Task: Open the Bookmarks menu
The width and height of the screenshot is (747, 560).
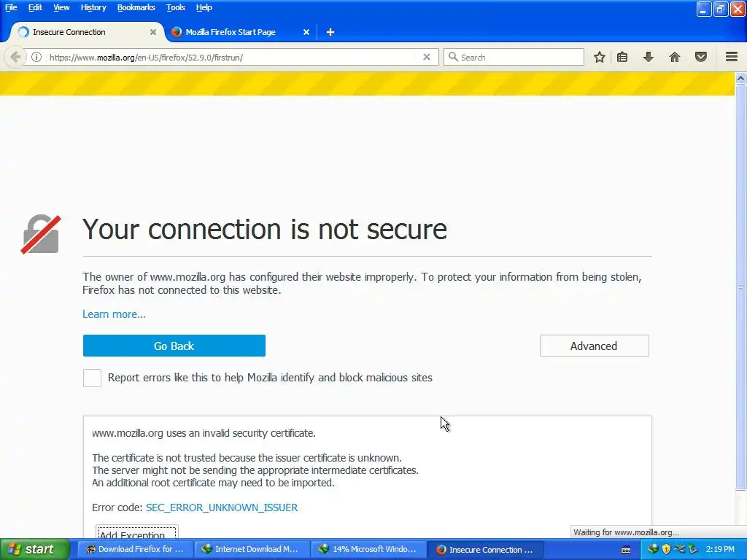Action: pyautogui.click(x=136, y=7)
